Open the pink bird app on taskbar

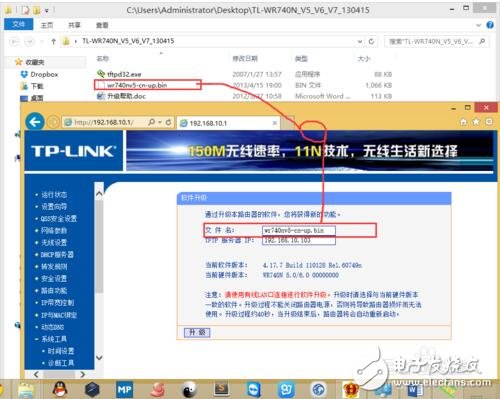[x=157, y=389]
